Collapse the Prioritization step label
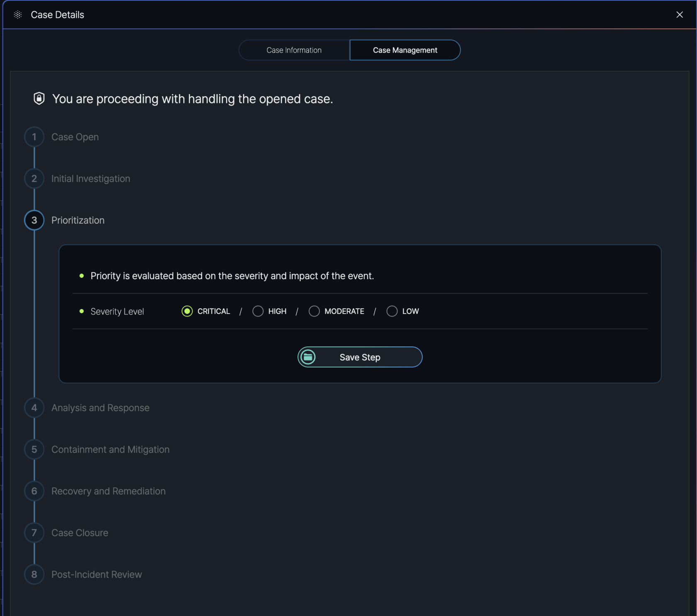The image size is (697, 616). (x=78, y=220)
